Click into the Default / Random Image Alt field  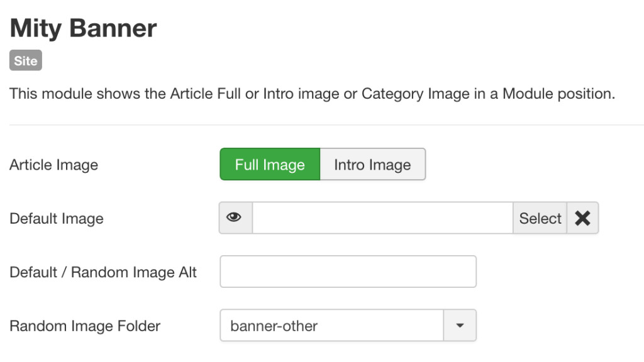tap(348, 271)
